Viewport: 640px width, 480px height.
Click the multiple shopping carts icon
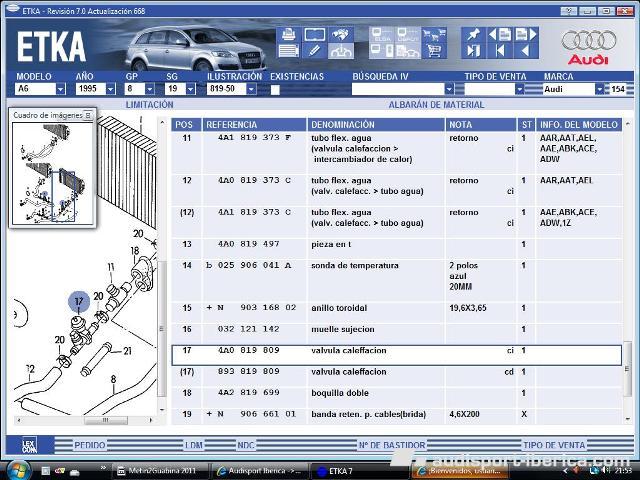(434, 35)
